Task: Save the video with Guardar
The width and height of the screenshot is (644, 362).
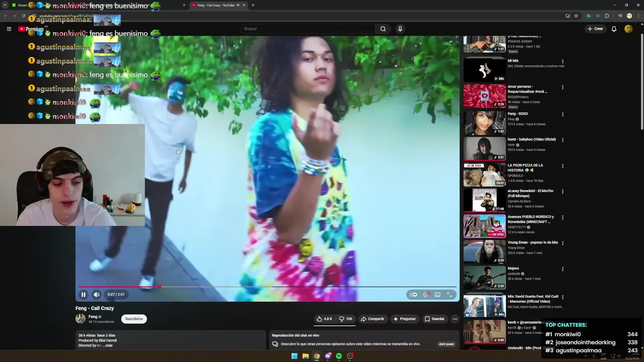Action: coord(435,319)
